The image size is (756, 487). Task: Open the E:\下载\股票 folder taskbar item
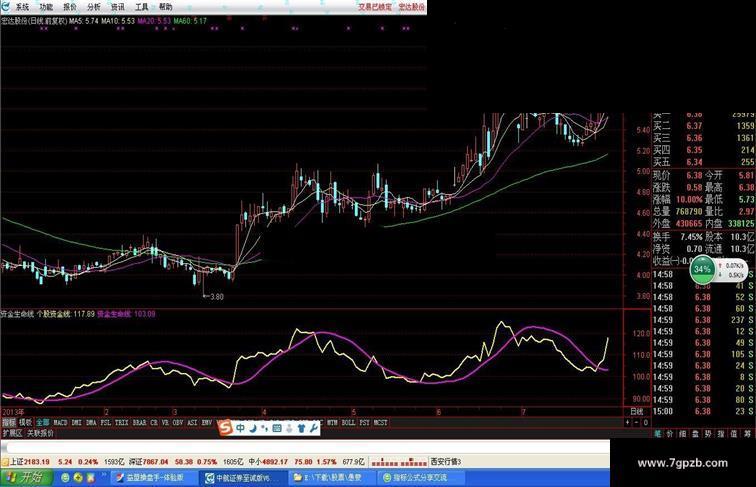click(331, 478)
